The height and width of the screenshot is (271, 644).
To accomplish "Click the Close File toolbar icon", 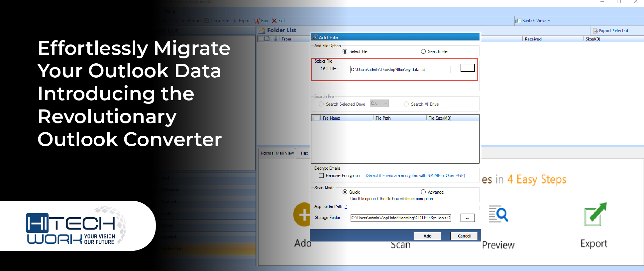I will coord(206,21).
